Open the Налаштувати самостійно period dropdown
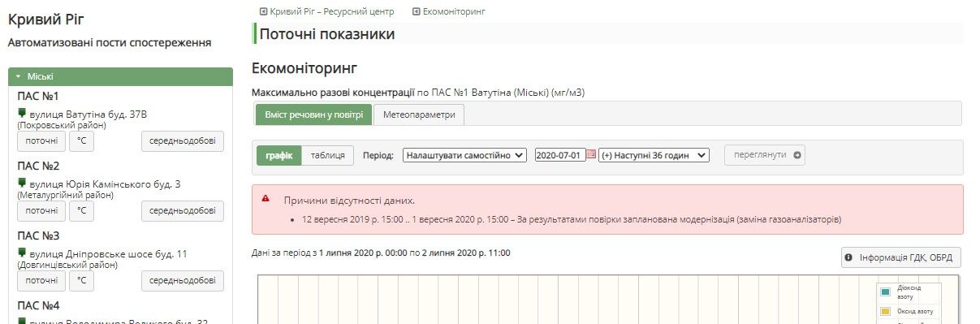 click(x=465, y=155)
